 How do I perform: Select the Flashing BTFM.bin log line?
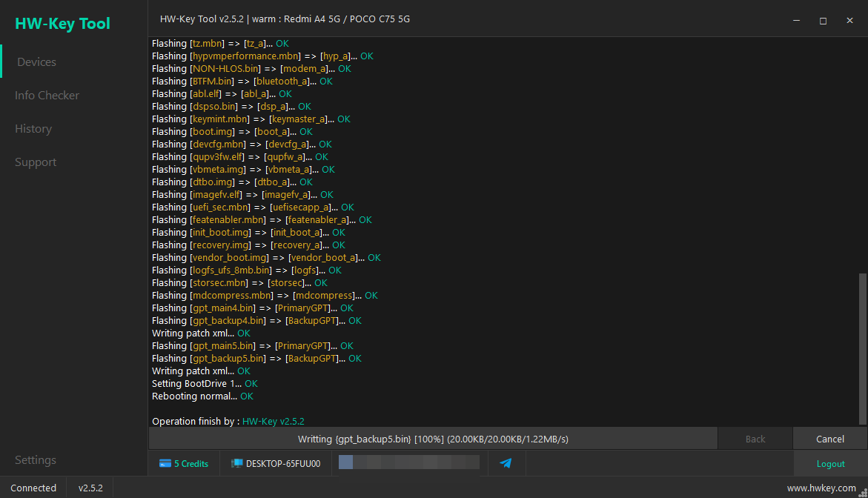coord(242,82)
